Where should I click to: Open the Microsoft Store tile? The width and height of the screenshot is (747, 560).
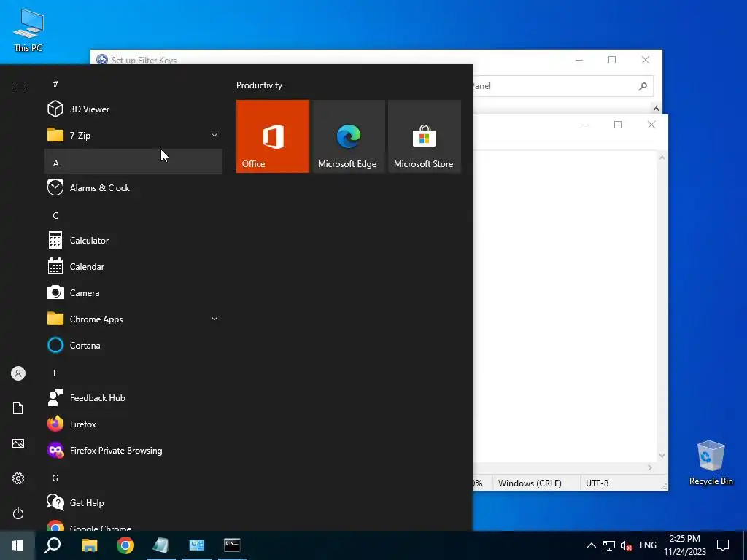tap(425, 136)
